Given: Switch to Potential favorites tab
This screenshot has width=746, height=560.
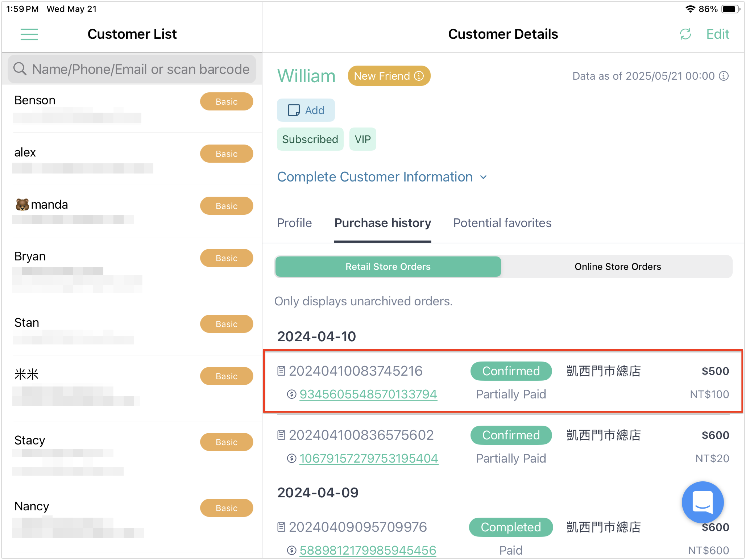Looking at the screenshot, I should click(x=502, y=223).
